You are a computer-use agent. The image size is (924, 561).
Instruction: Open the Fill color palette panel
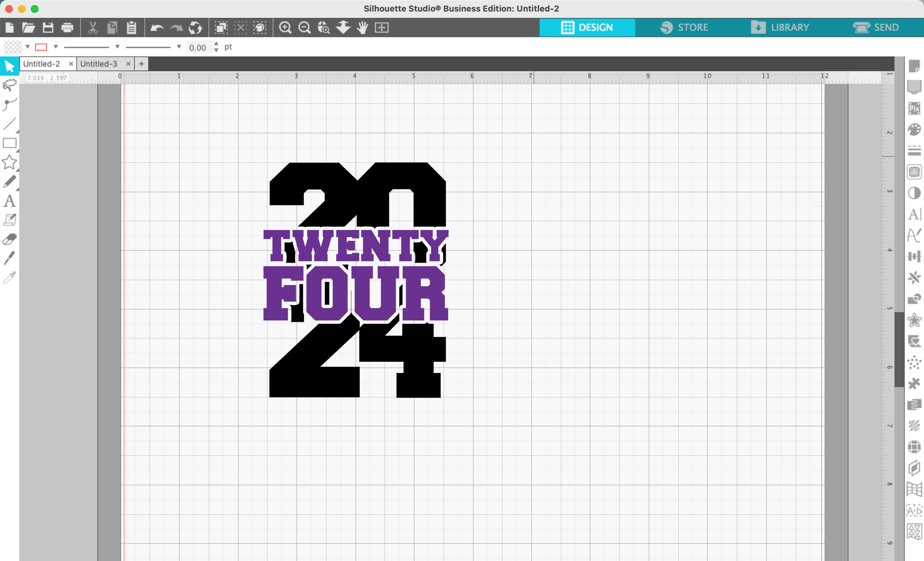tap(914, 130)
